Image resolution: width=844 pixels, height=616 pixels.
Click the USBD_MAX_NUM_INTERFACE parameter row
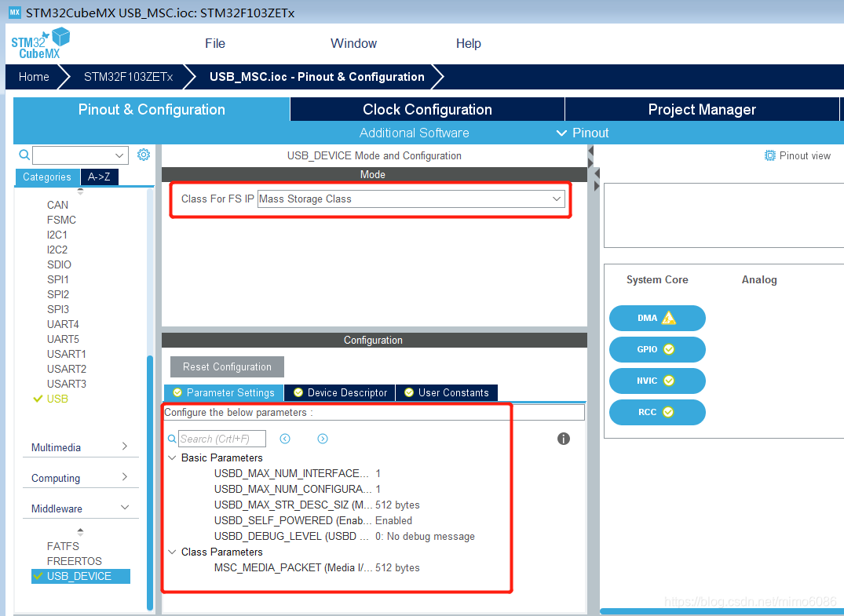tap(297, 473)
